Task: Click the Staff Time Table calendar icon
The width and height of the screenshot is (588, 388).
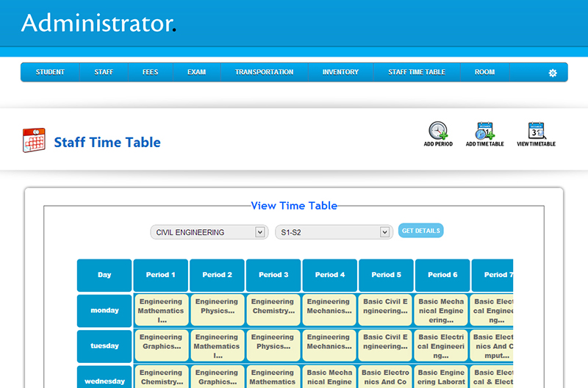Action: [x=34, y=140]
